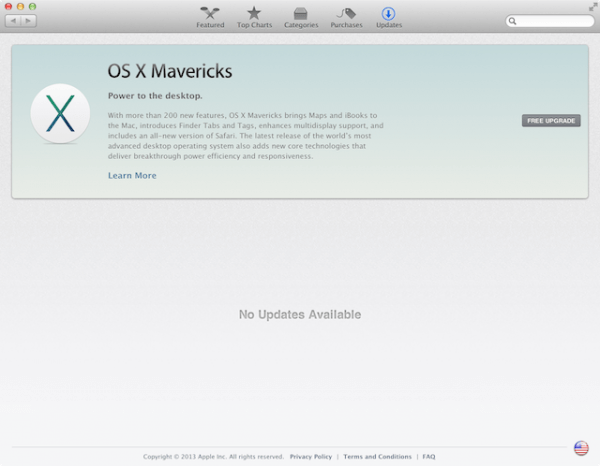Go forward with the right arrow
The height and width of the screenshot is (466, 600).
pos(28,21)
